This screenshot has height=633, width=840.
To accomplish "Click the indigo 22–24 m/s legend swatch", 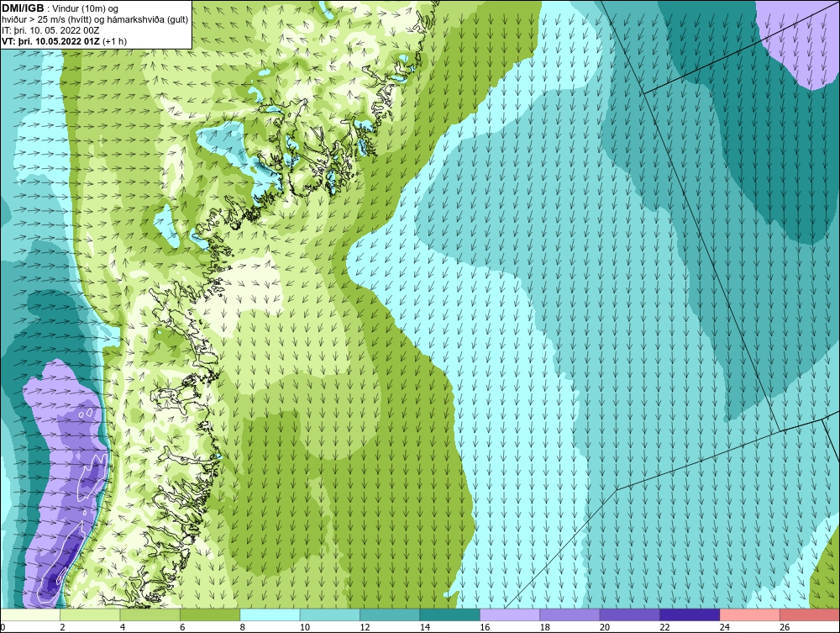I will [690, 615].
